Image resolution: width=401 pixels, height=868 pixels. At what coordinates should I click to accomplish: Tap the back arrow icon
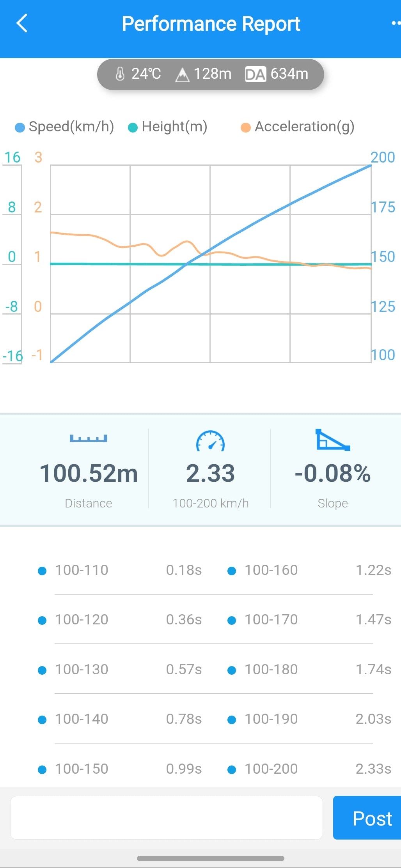point(22,23)
